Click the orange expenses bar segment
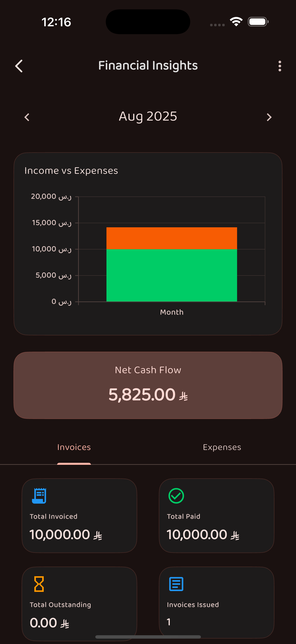Screen dimensions: 296x644 coord(172,238)
